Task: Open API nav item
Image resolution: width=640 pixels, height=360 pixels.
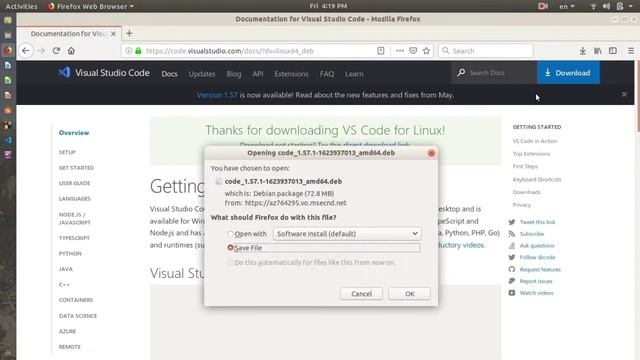Action: pyautogui.click(x=258, y=74)
